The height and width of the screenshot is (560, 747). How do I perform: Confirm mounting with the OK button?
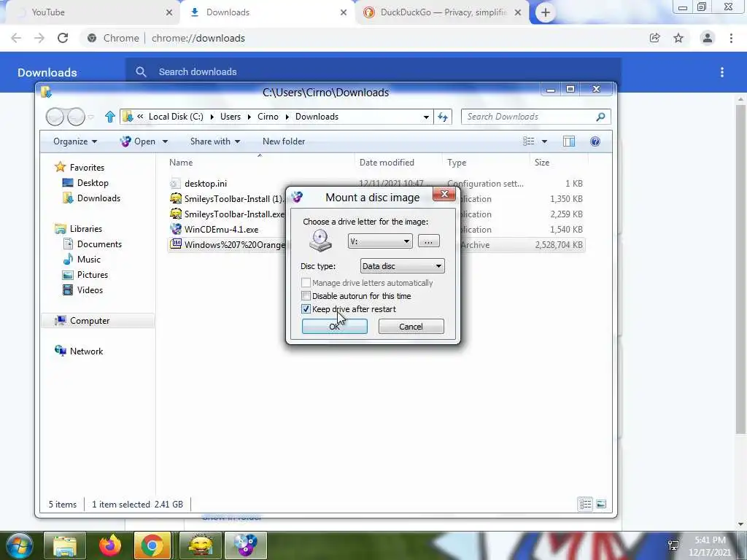[334, 326]
